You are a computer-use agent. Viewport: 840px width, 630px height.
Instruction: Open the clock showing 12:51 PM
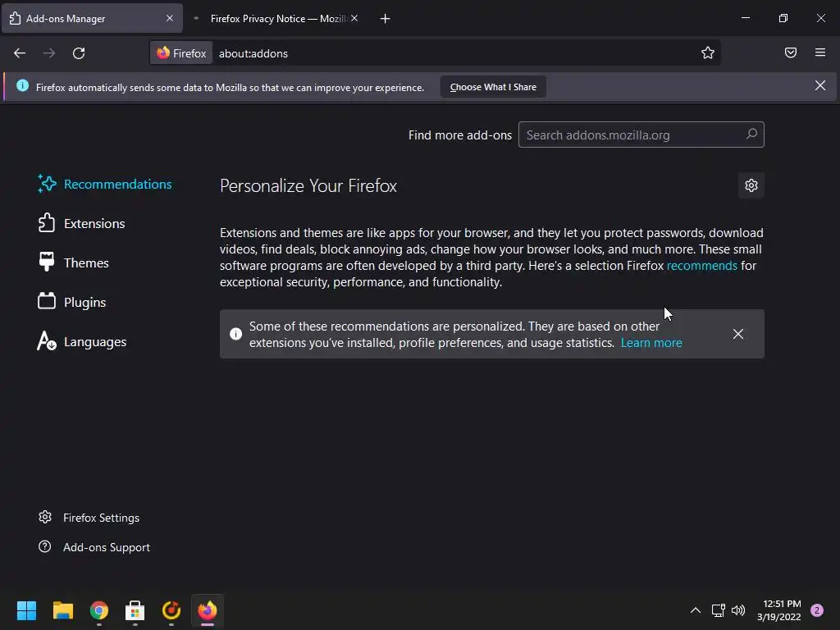coord(779,610)
